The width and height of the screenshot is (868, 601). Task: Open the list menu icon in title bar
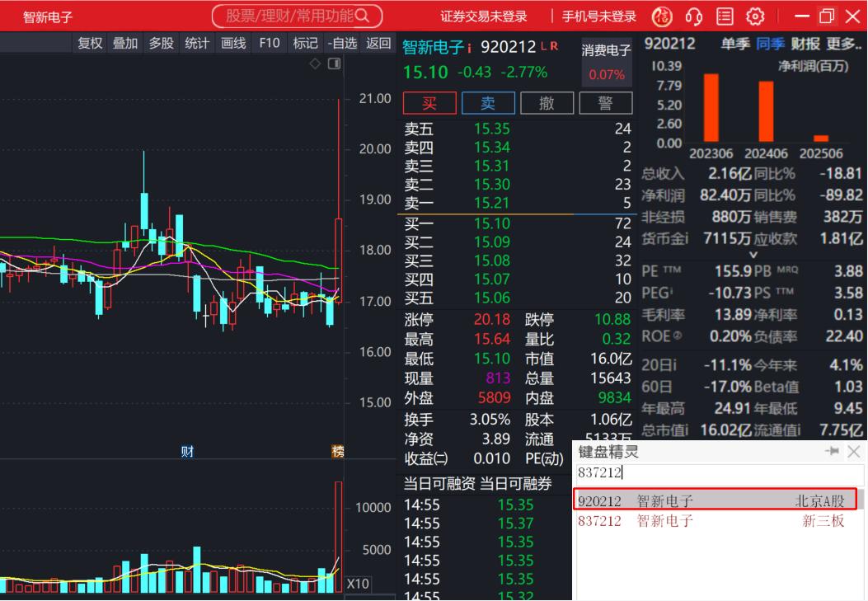click(725, 16)
